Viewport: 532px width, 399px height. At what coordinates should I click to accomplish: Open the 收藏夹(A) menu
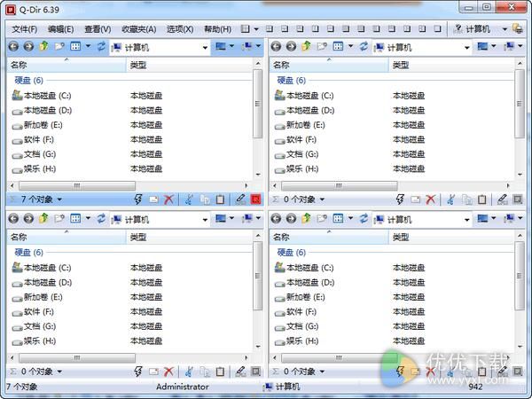(139, 29)
